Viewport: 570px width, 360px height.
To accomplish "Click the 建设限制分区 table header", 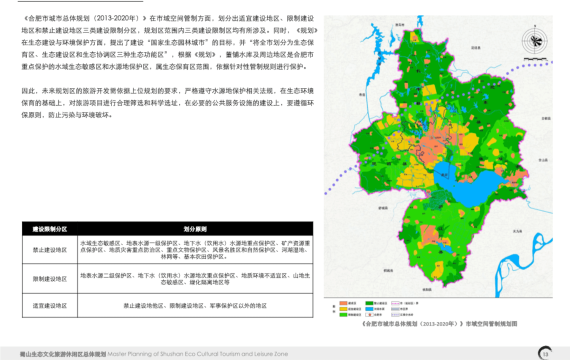I will (50, 229).
